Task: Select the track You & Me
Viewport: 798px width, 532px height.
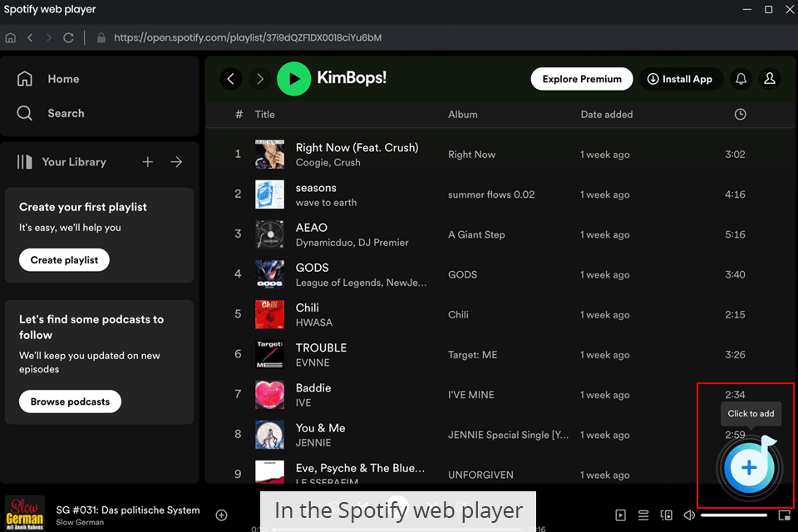Action: click(x=320, y=428)
